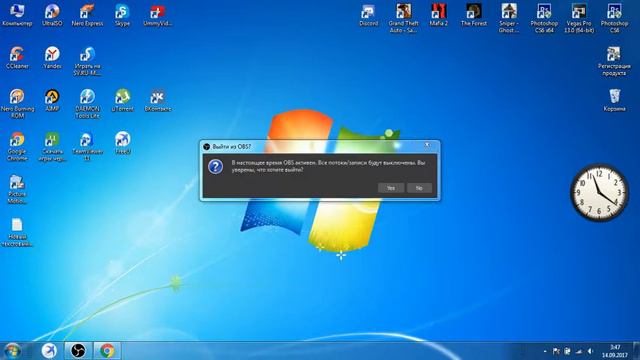Select the Photoshop CS6 x64 shortcut
The image size is (640, 360).
(x=544, y=18)
